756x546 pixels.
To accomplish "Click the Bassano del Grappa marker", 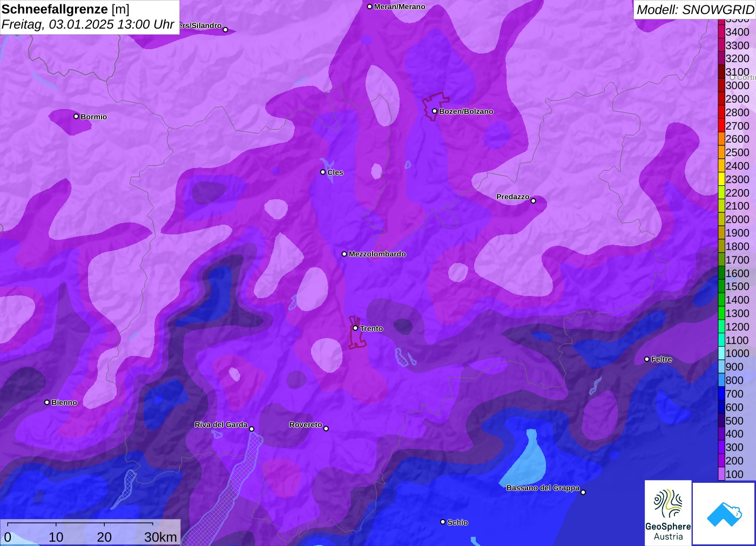I will [x=583, y=492].
